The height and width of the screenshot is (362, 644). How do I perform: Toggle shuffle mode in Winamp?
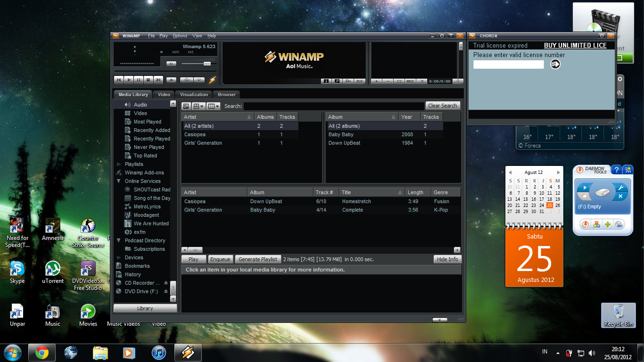[x=186, y=80]
